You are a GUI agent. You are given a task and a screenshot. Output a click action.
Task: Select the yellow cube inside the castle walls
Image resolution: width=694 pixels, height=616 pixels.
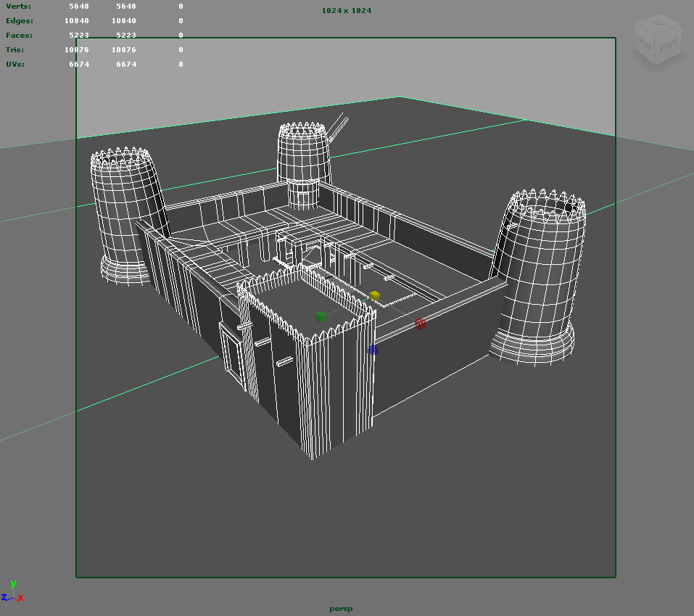tap(374, 295)
